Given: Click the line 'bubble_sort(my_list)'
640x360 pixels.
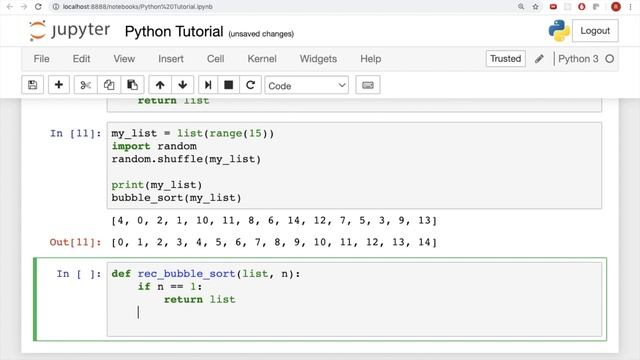Looking at the screenshot, I should pyautogui.click(x=176, y=198).
